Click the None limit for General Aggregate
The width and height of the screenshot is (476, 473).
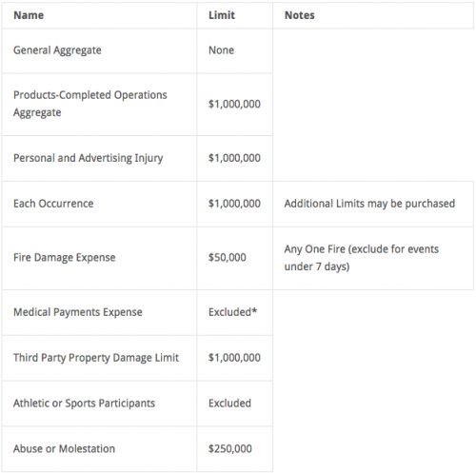221,50
